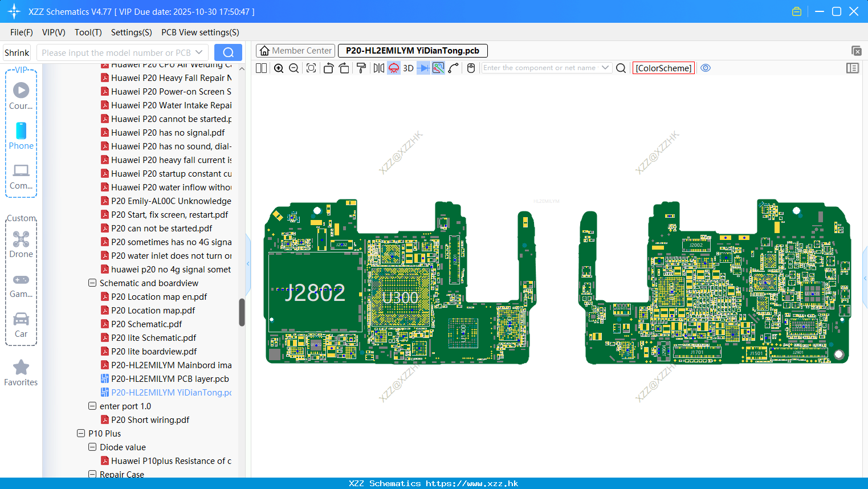Toggle the diode symbol display
The height and width of the screenshot is (489, 868).
click(423, 68)
